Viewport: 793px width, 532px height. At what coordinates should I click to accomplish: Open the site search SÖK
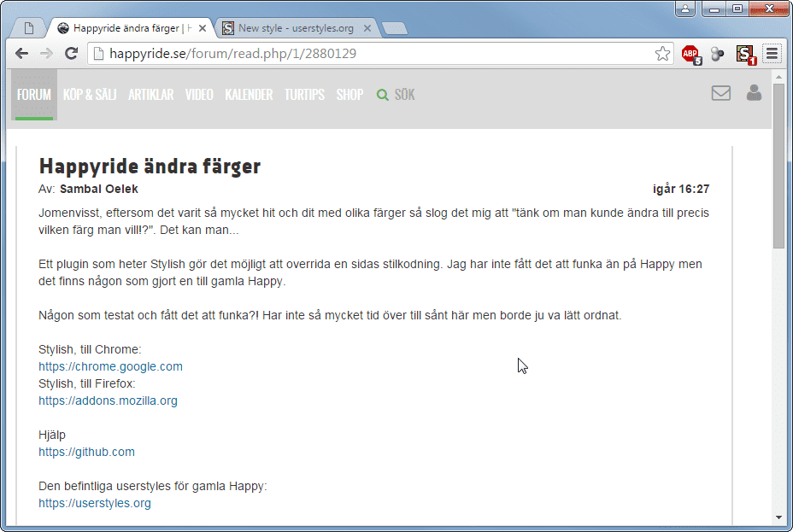tap(396, 95)
